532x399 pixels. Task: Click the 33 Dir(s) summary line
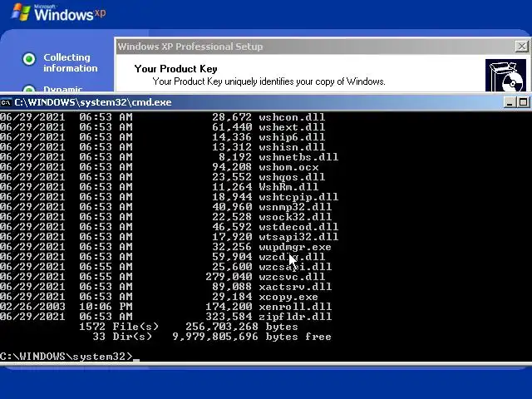[212, 337]
